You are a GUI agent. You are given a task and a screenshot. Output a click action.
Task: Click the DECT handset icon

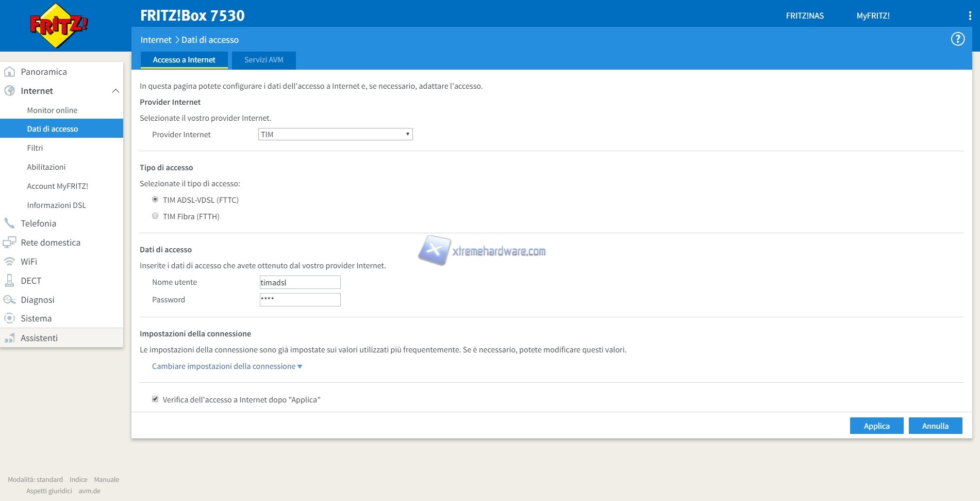click(9, 281)
